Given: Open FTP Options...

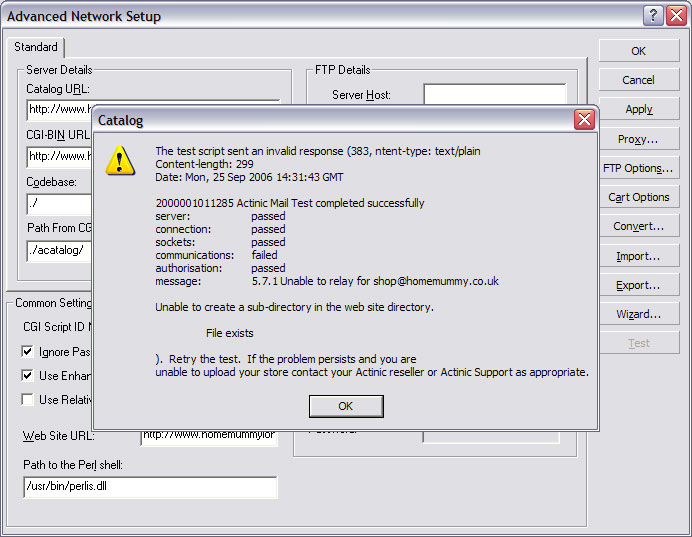Looking at the screenshot, I should coord(638,168).
